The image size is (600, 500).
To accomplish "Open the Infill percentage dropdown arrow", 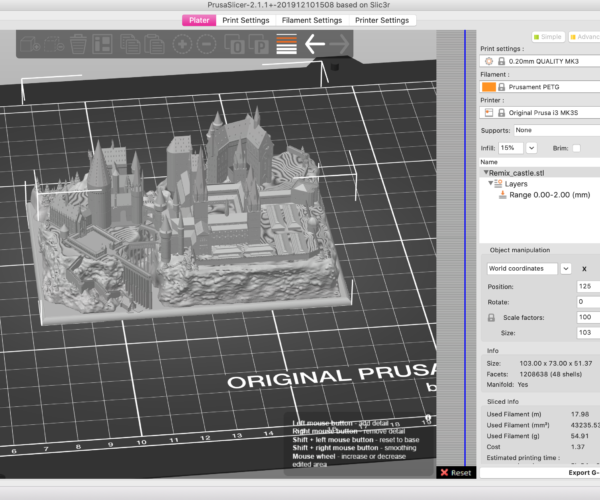I will (x=532, y=148).
